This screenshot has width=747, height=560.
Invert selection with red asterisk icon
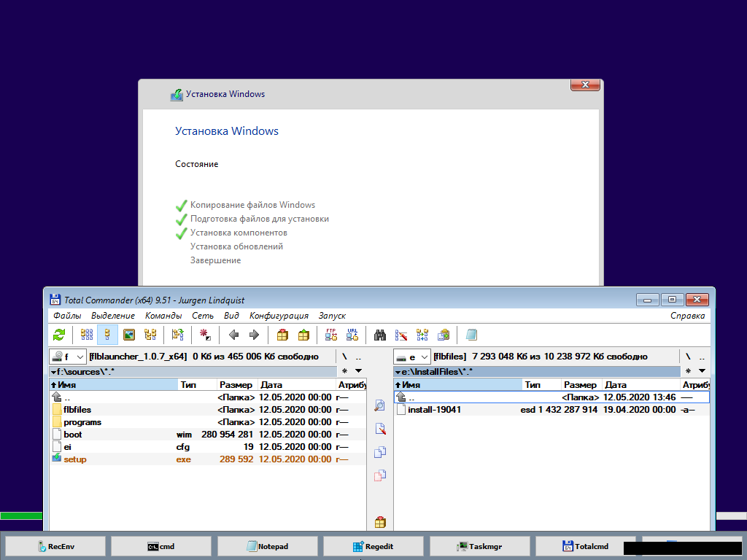coord(205,335)
